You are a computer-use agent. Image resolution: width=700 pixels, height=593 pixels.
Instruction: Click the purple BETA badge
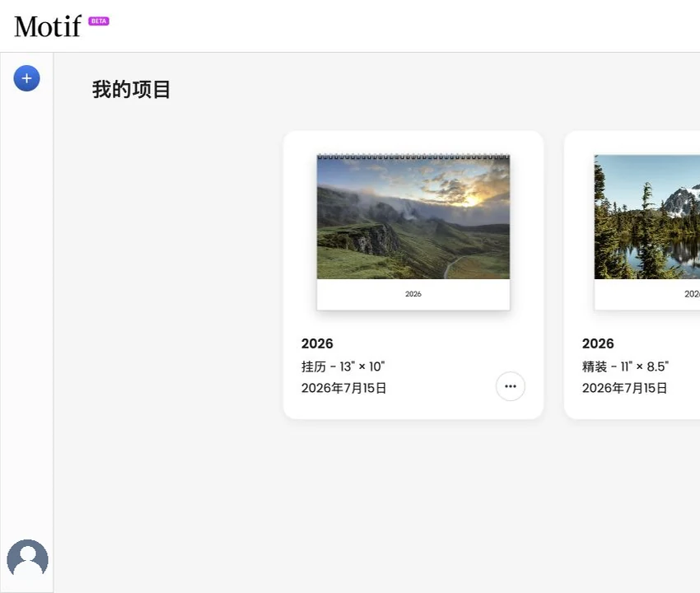99,21
